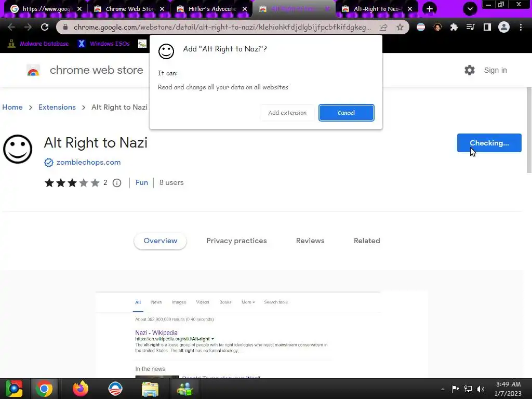Switch to Privacy practices tab

236,241
